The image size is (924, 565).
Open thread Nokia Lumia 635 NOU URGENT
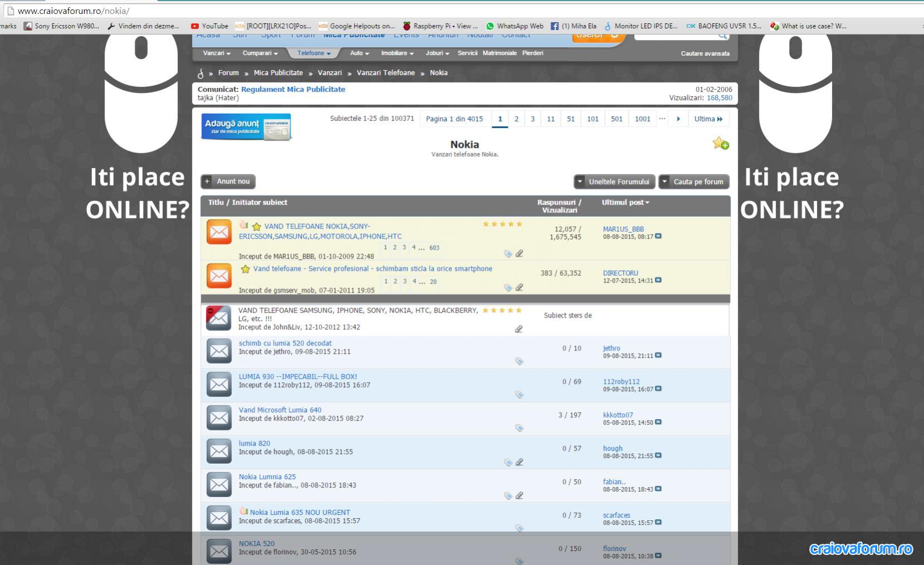click(x=300, y=512)
